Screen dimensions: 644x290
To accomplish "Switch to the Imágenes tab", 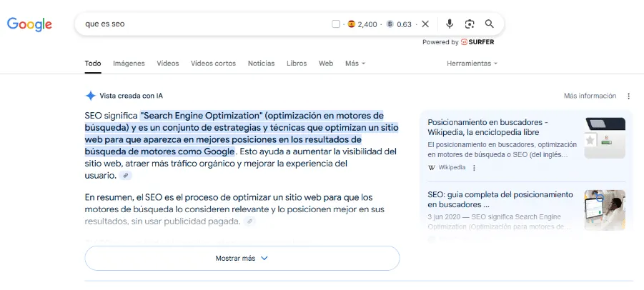I will point(129,64).
